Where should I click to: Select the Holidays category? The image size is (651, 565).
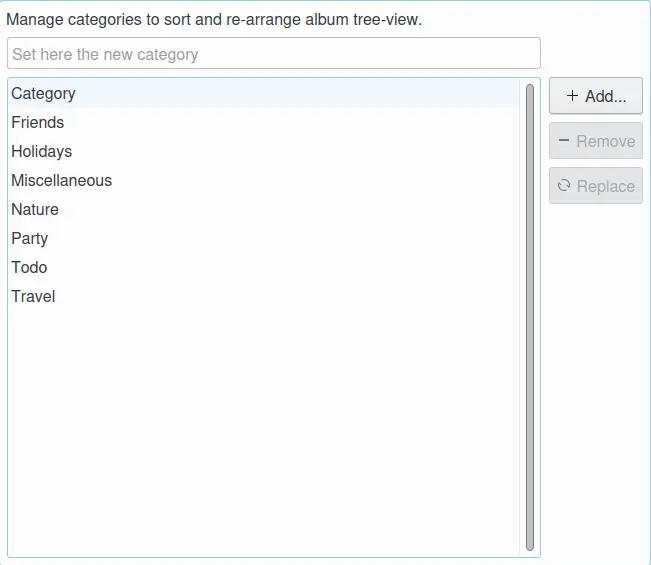point(42,151)
